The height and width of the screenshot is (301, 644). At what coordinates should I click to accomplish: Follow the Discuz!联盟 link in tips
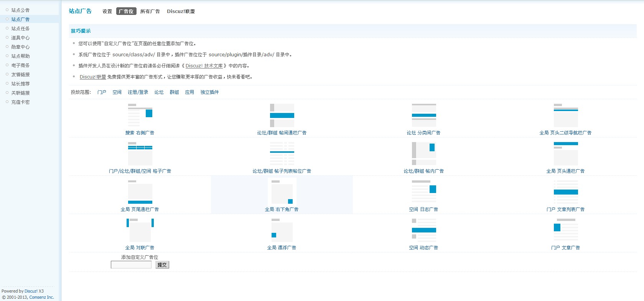93,77
